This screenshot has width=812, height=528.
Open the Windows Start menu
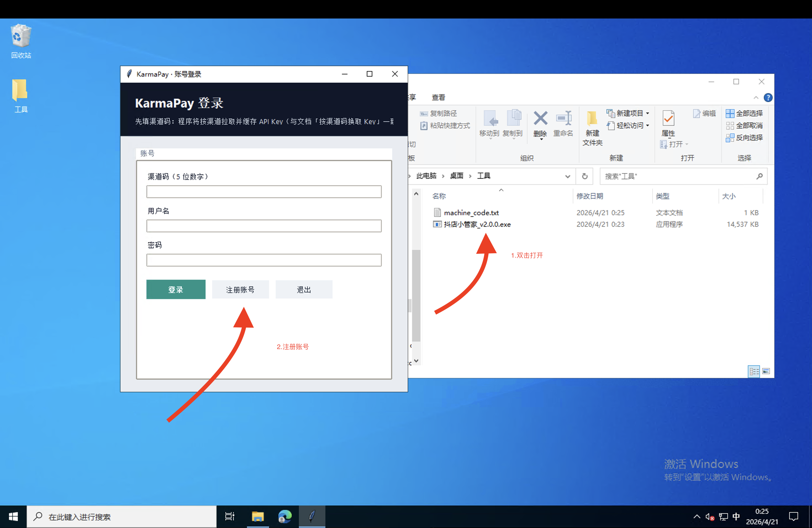[x=13, y=517]
